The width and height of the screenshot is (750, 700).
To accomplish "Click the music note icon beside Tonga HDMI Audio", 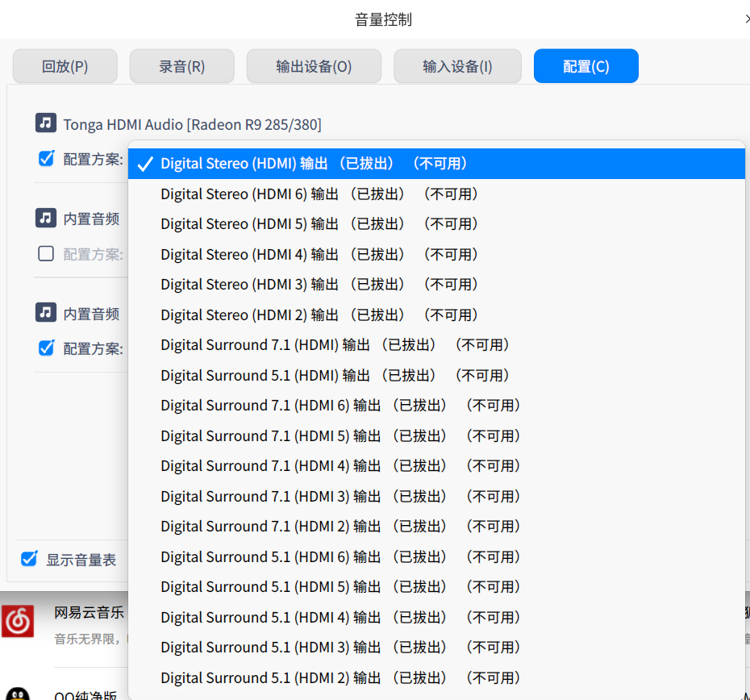I will (x=45, y=123).
